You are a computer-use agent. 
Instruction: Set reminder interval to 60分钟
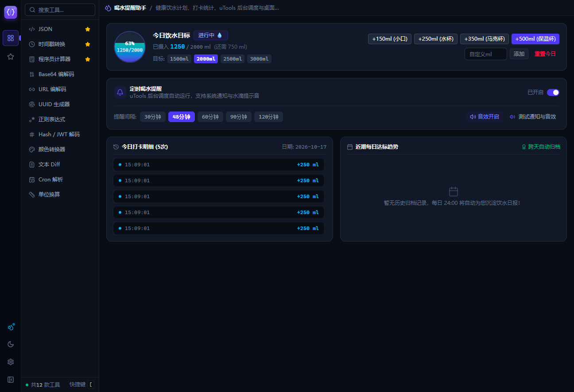[x=210, y=117]
